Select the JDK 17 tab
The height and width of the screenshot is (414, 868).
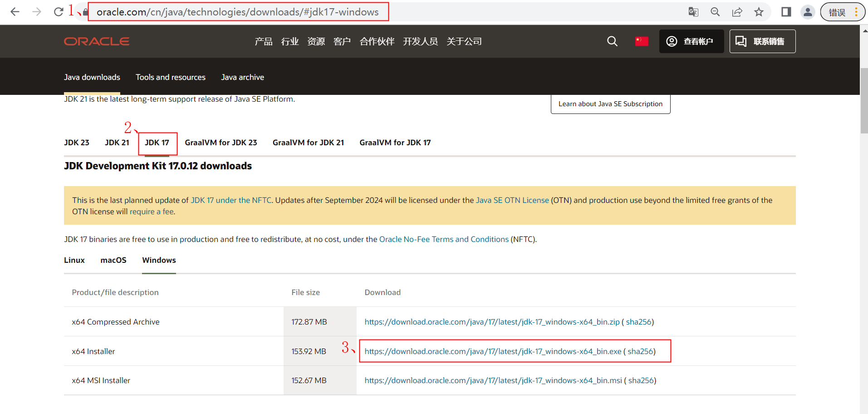tap(157, 143)
